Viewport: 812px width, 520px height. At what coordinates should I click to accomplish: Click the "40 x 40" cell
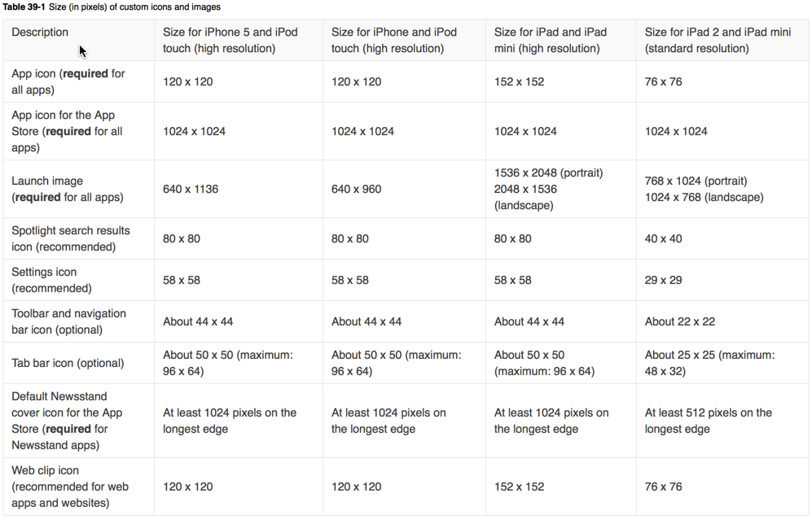pyautogui.click(x=664, y=238)
